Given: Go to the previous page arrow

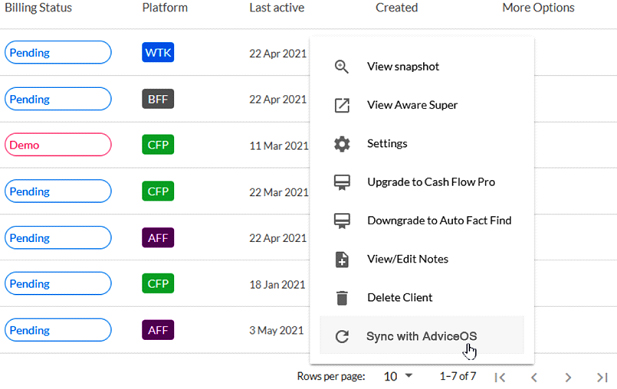Looking at the screenshot, I should click(x=534, y=377).
